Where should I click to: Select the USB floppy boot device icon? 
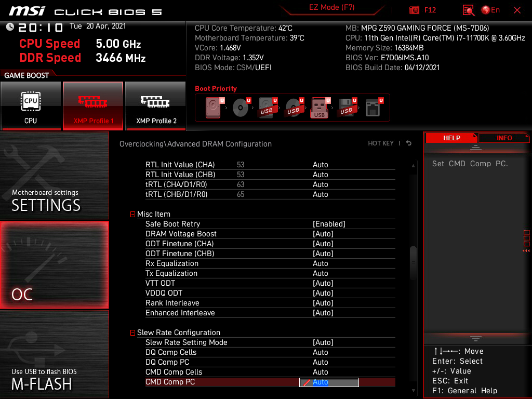347,108
